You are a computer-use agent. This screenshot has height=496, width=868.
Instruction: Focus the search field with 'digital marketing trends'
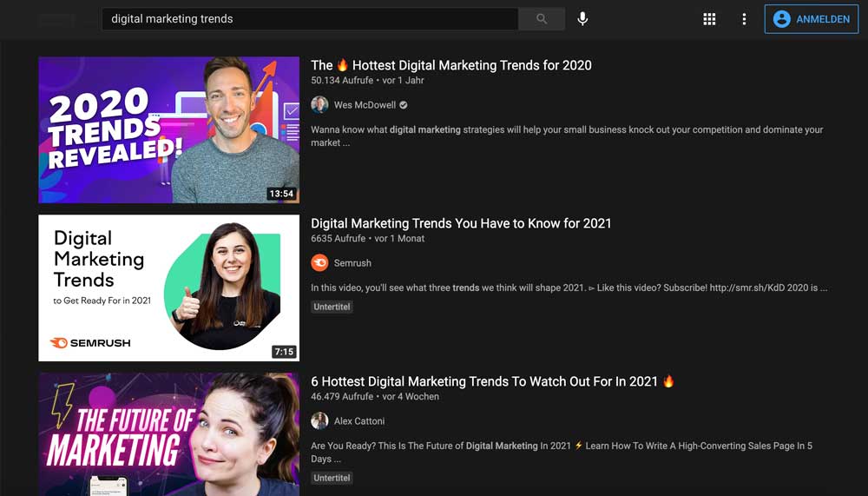[x=310, y=19]
